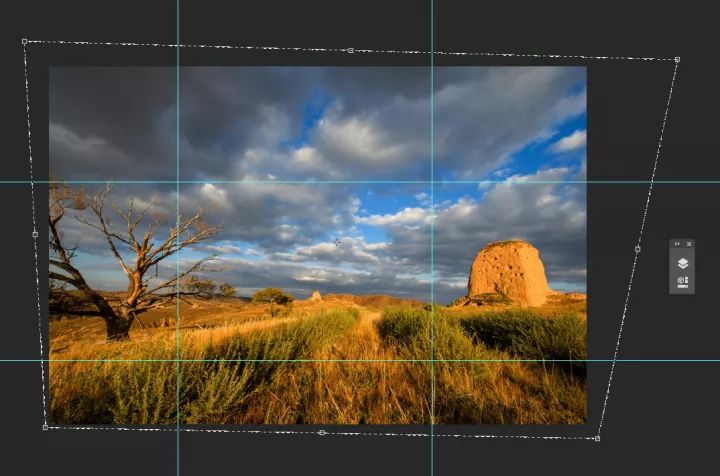Click the transform center reference point
720x476 pixels.
336,242
